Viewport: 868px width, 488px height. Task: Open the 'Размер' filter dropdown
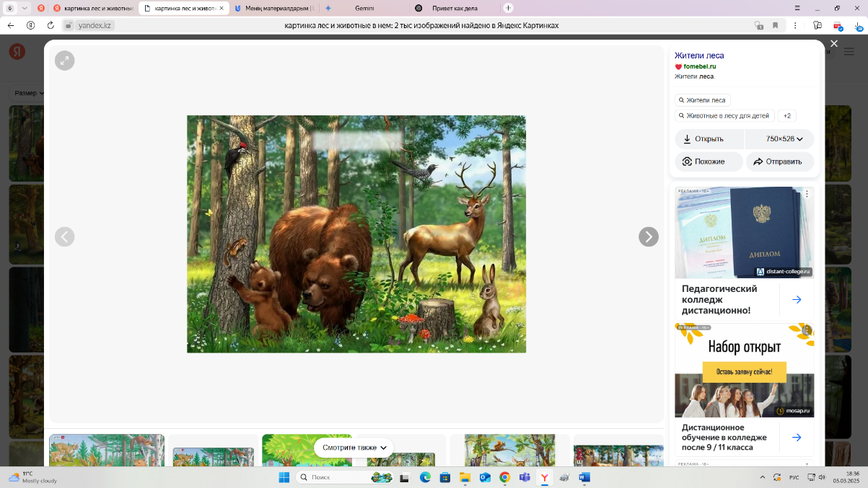(29, 93)
